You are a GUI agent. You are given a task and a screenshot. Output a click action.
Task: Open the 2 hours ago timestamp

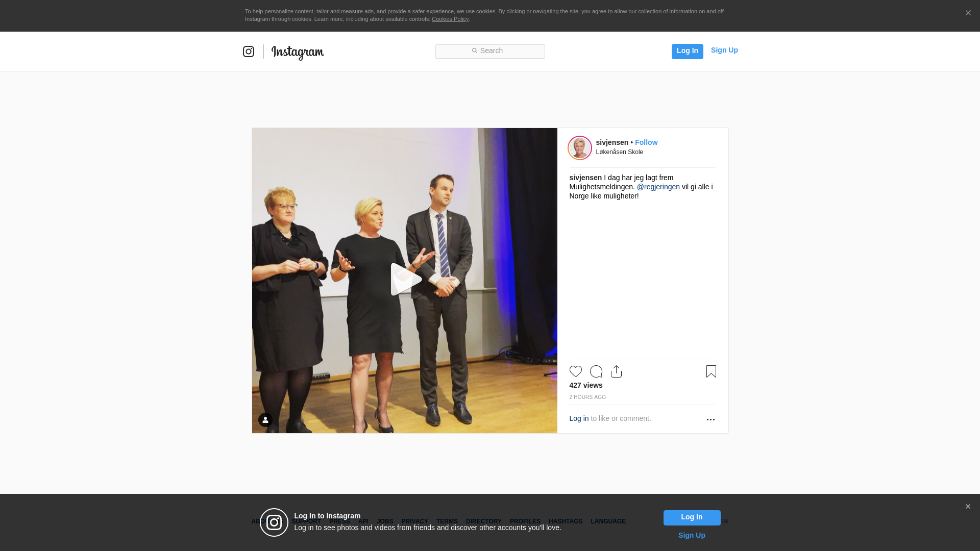click(x=587, y=397)
